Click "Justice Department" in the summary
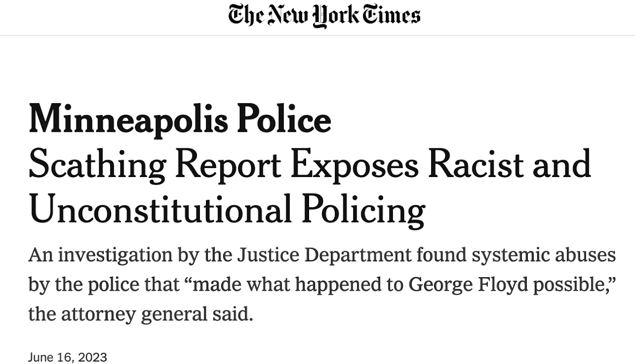 (x=324, y=255)
